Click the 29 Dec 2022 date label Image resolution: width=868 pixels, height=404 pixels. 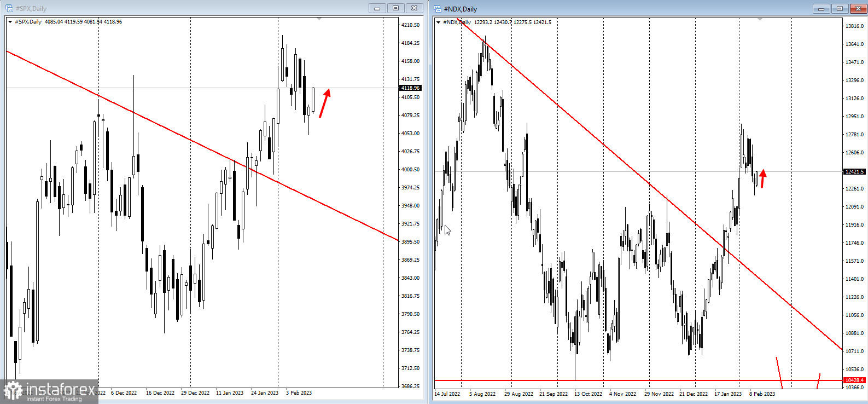tap(195, 393)
